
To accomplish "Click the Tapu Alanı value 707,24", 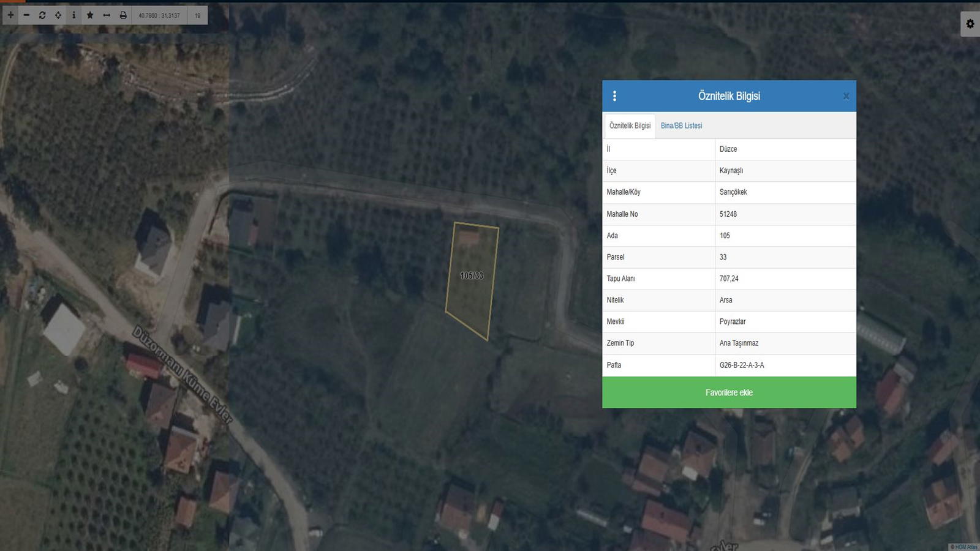I will [729, 279].
